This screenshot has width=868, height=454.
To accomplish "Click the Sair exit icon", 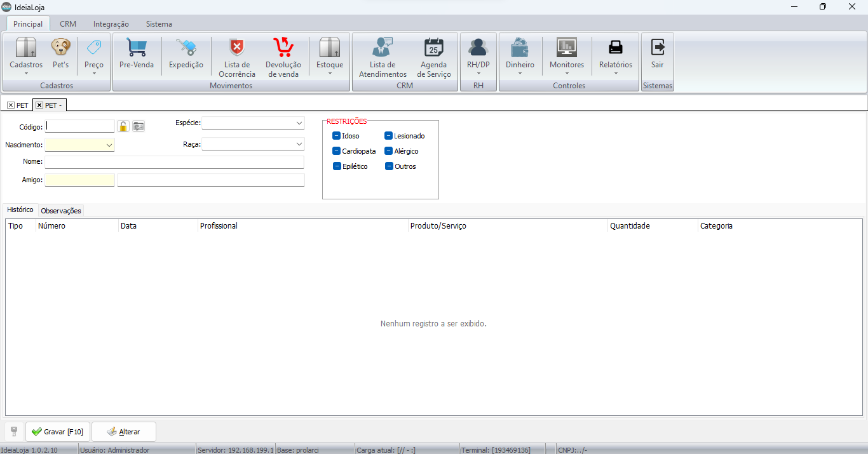I will point(657,48).
